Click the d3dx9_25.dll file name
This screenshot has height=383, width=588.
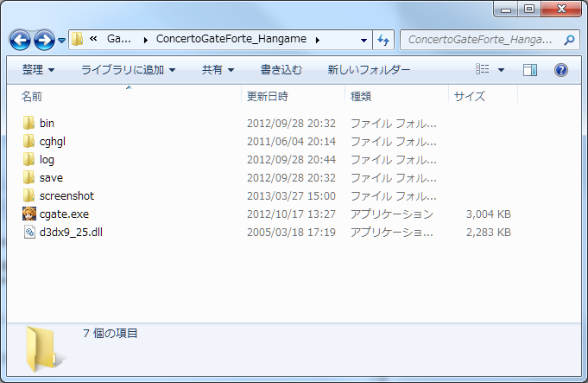[x=71, y=232]
